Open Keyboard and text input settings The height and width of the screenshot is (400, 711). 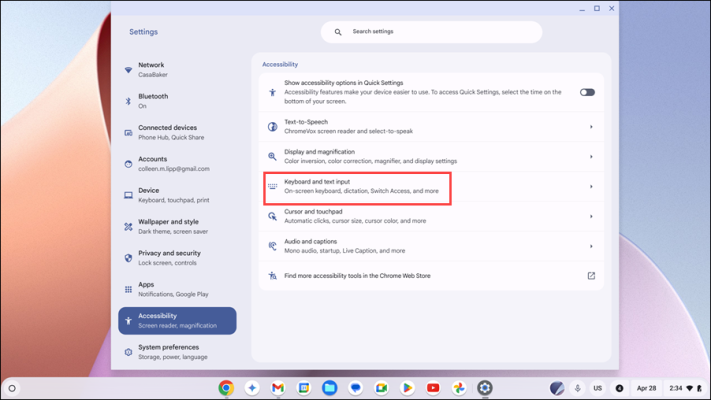pyautogui.click(x=431, y=186)
